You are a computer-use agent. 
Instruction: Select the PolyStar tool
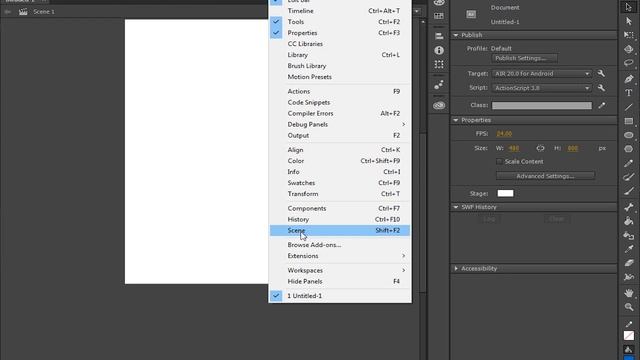[x=629, y=149]
